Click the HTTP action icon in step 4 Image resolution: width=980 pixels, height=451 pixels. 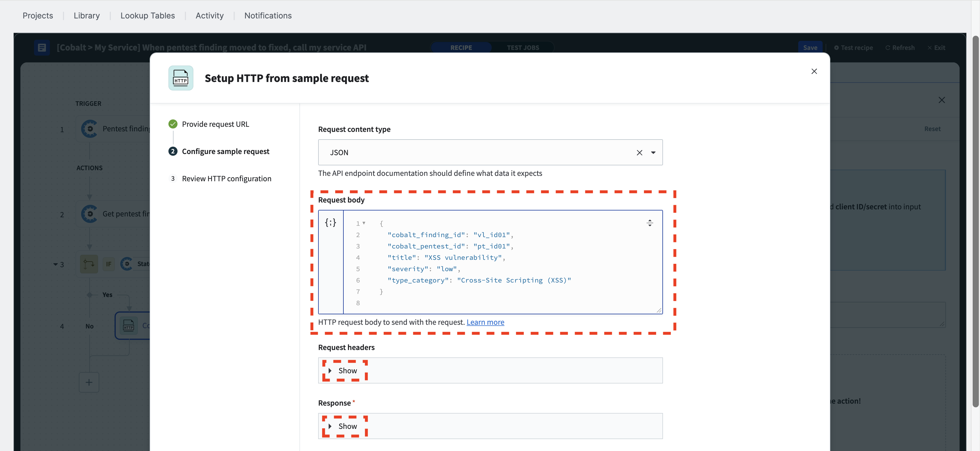click(x=128, y=326)
